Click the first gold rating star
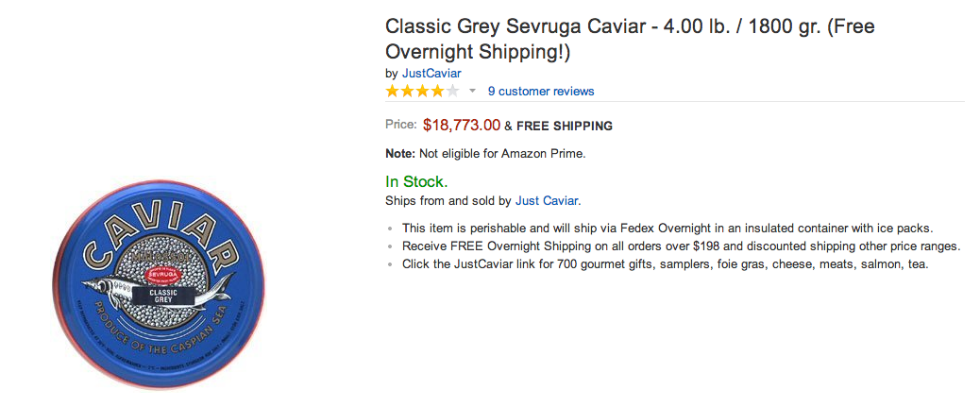The width and height of the screenshot is (980, 407). [x=393, y=92]
